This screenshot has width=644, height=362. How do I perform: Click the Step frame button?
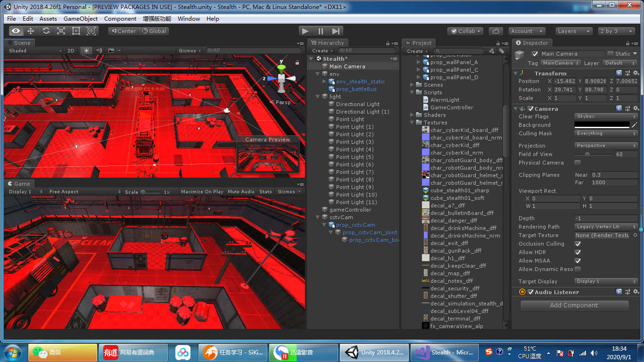[x=335, y=31]
